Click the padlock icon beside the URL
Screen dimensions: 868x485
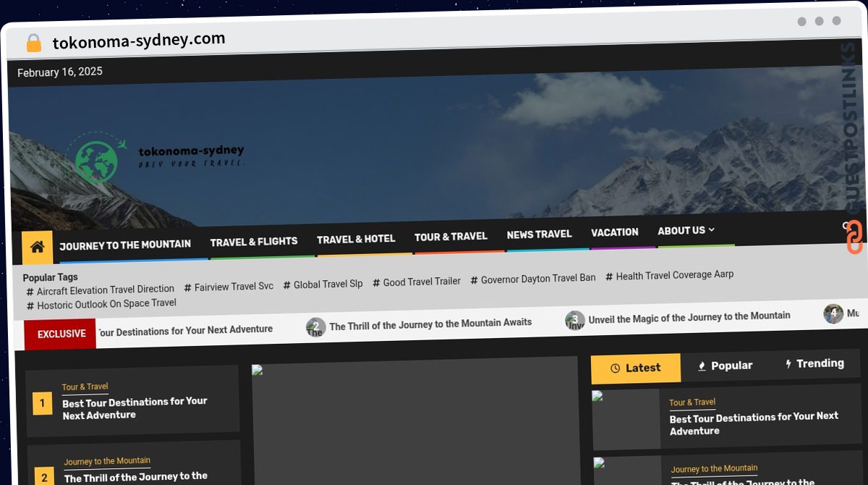(x=34, y=43)
